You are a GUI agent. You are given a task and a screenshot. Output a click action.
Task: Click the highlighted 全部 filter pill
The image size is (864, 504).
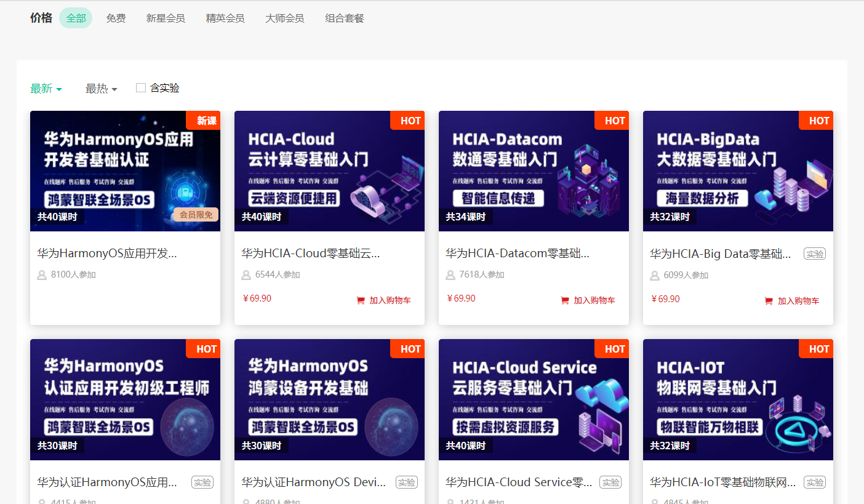pos(75,18)
